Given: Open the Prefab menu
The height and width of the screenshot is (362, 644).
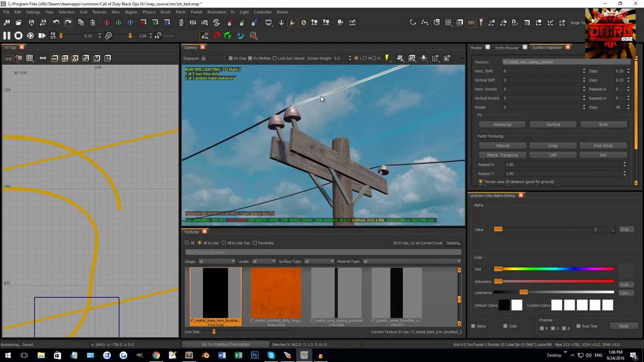Looking at the screenshot, I should tap(196, 12).
